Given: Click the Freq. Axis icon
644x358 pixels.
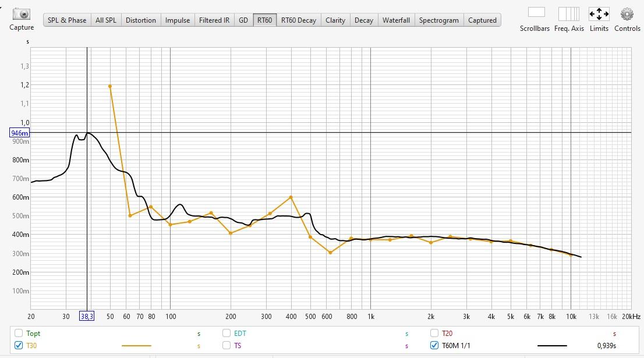Looking at the screenshot, I should (x=568, y=14).
